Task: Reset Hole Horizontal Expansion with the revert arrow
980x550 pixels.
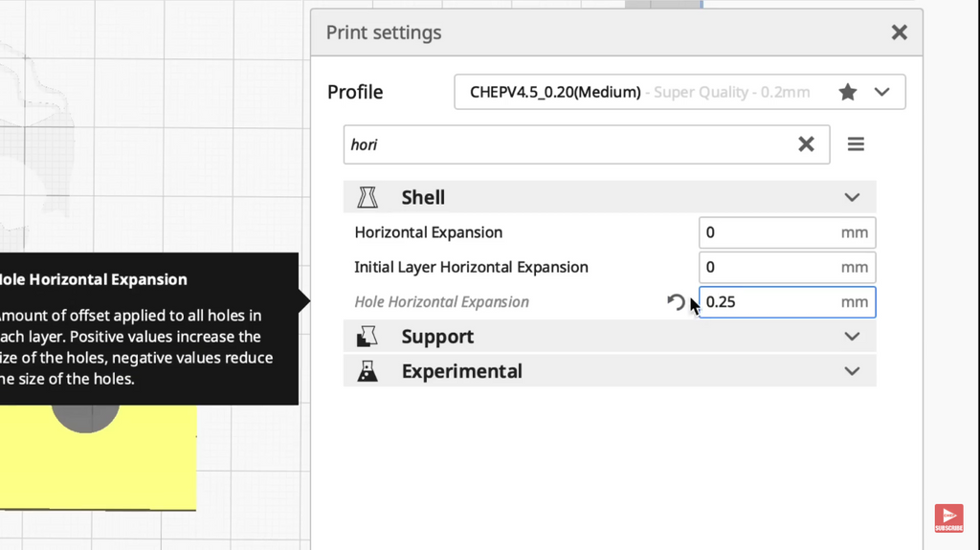Action: point(676,302)
